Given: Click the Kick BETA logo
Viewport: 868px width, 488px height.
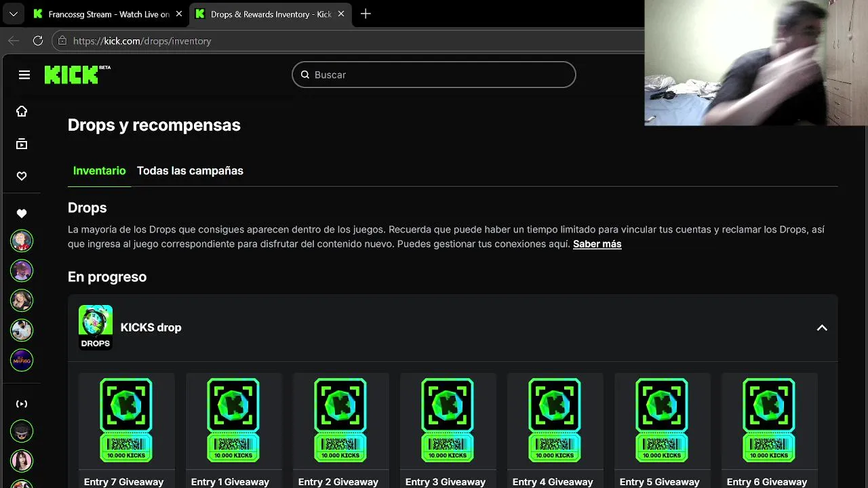Looking at the screenshot, I should pos(77,75).
